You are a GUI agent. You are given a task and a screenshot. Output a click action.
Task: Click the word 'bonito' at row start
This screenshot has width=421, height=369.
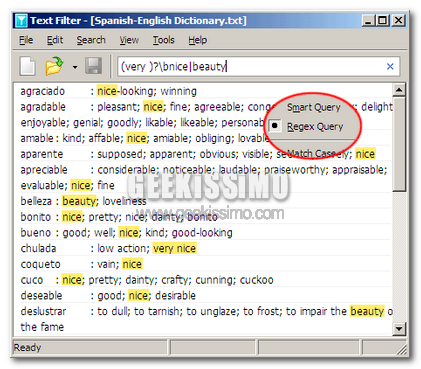click(x=36, y=217)
